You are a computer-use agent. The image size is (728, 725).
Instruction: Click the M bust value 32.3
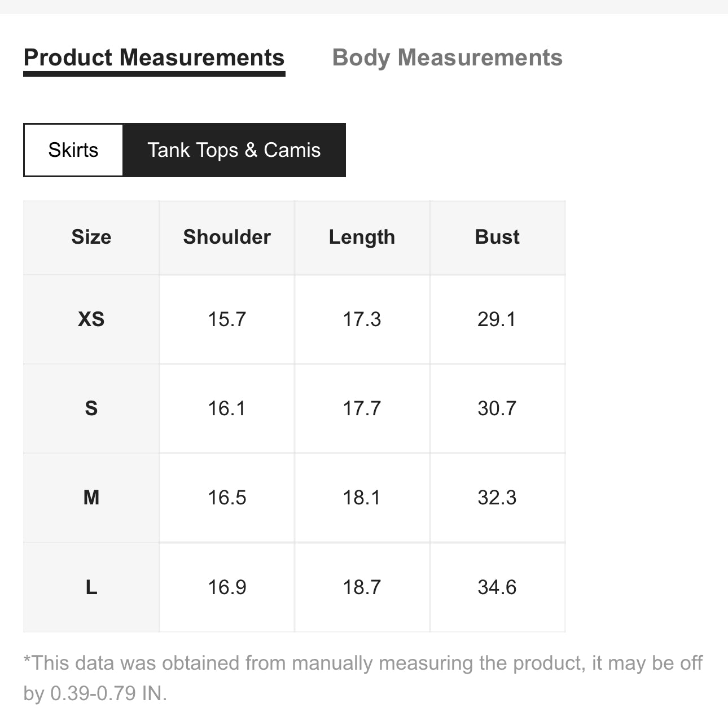point(497,498)
